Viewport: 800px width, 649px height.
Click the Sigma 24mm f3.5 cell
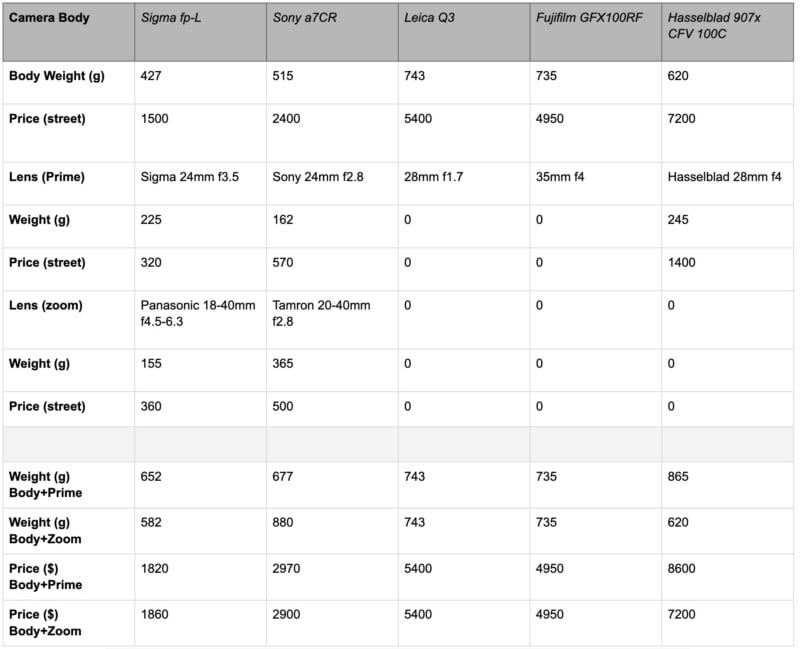(x=190, y=177)
